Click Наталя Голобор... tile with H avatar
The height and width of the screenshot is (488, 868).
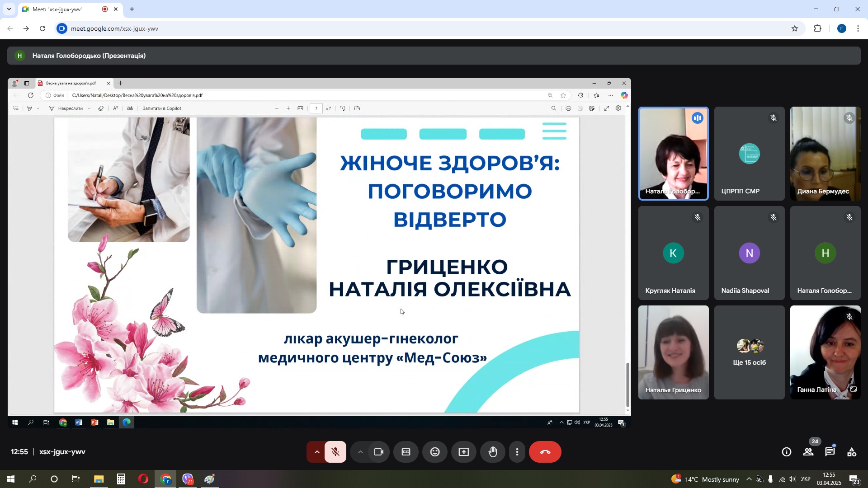click(x=825, y=253)
